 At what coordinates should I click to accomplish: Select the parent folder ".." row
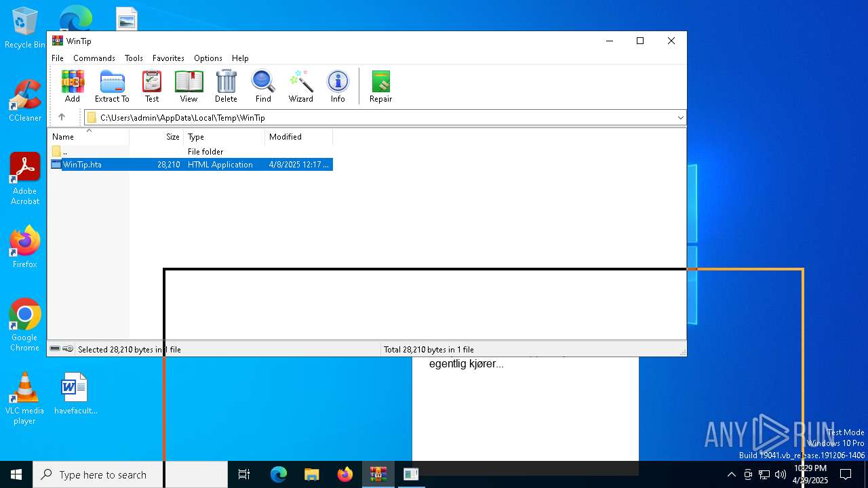click(x=191, y=152)
